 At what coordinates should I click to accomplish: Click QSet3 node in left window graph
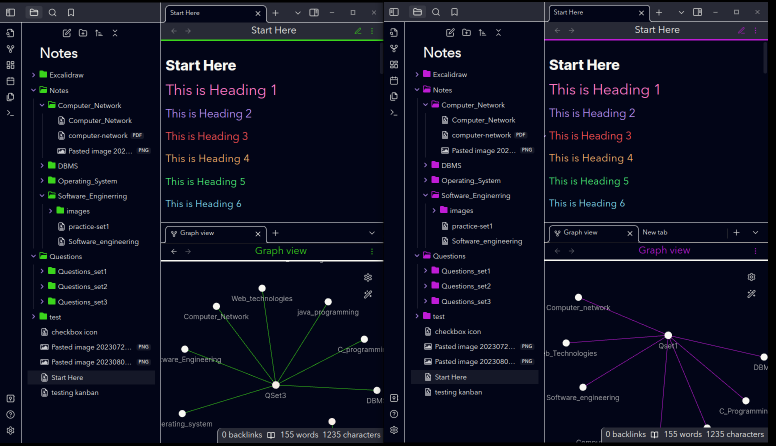pos(276,385)
